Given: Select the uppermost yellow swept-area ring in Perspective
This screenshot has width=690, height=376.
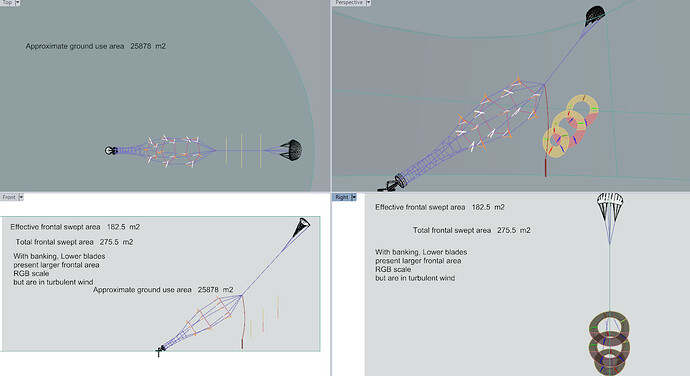Looking at the screenshot, I should click(582, 108).
